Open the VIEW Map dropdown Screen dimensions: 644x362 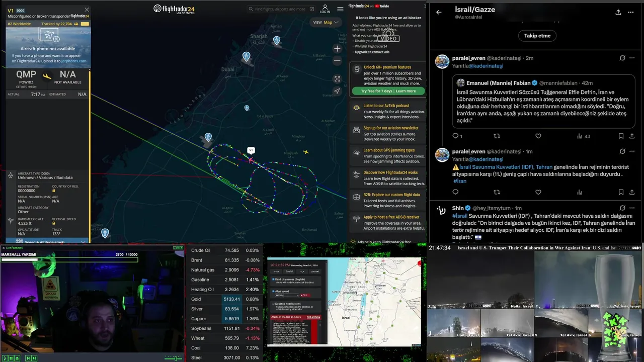click(326, 22)
